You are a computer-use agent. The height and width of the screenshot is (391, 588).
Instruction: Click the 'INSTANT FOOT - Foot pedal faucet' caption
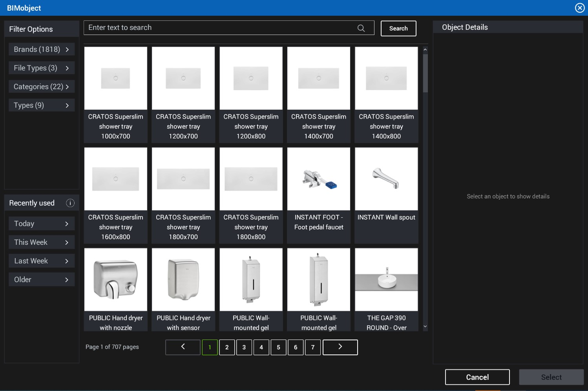click(319, 222)
